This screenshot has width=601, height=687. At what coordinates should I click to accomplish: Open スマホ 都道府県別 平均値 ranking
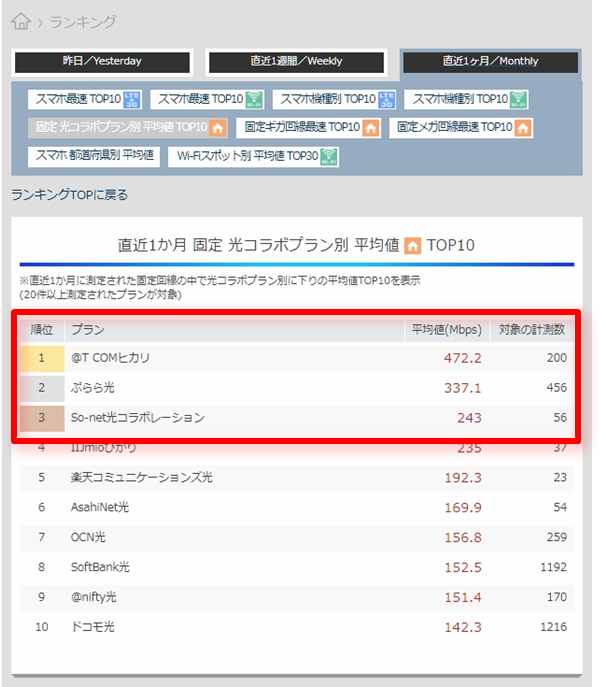tap(94, 156)
